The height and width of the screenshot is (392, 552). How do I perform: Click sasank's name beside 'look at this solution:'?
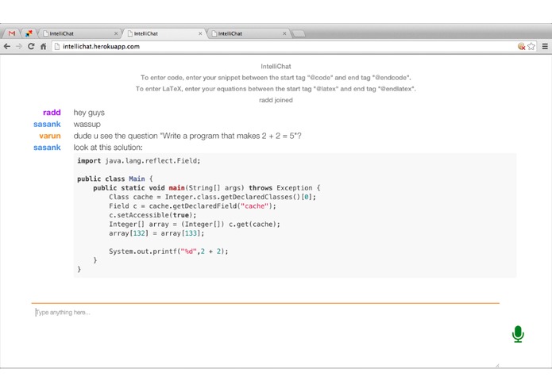(47, 148)
